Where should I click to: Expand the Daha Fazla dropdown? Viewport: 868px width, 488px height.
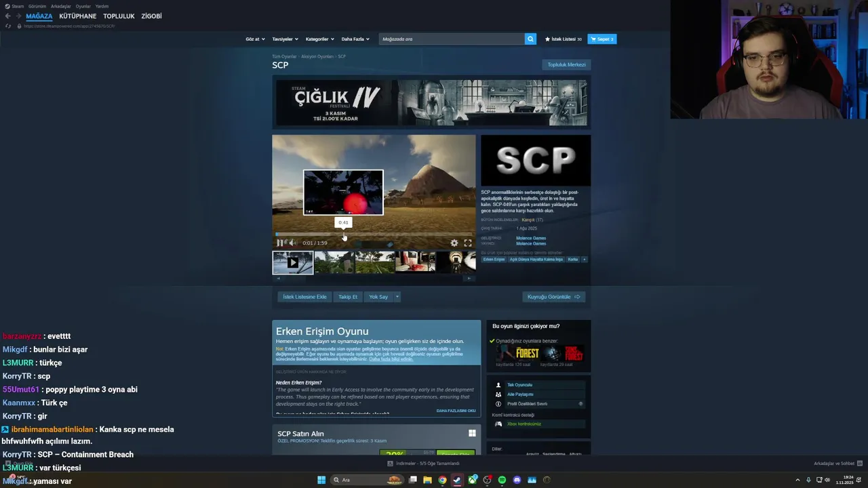click(355, 39)
